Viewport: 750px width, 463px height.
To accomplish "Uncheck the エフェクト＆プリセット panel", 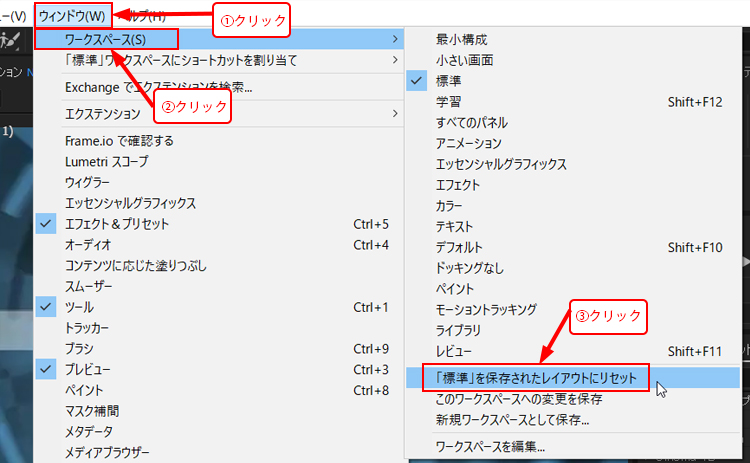I will click(116, 224).
